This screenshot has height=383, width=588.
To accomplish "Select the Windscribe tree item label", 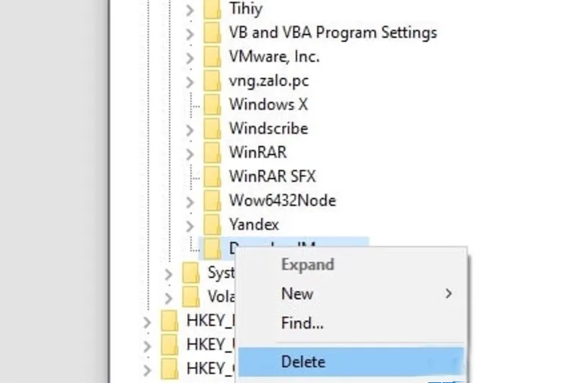I will 268,129.
